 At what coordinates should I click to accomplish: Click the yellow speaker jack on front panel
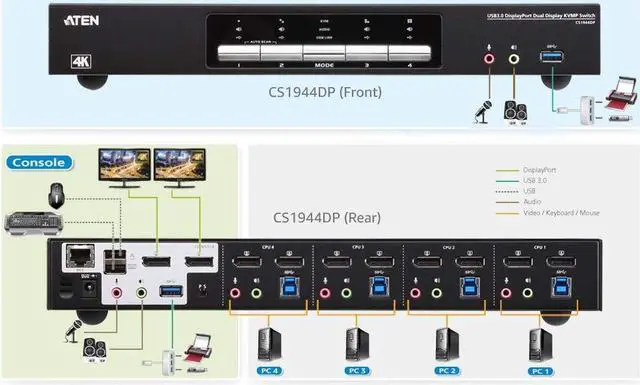click(514, 59)
